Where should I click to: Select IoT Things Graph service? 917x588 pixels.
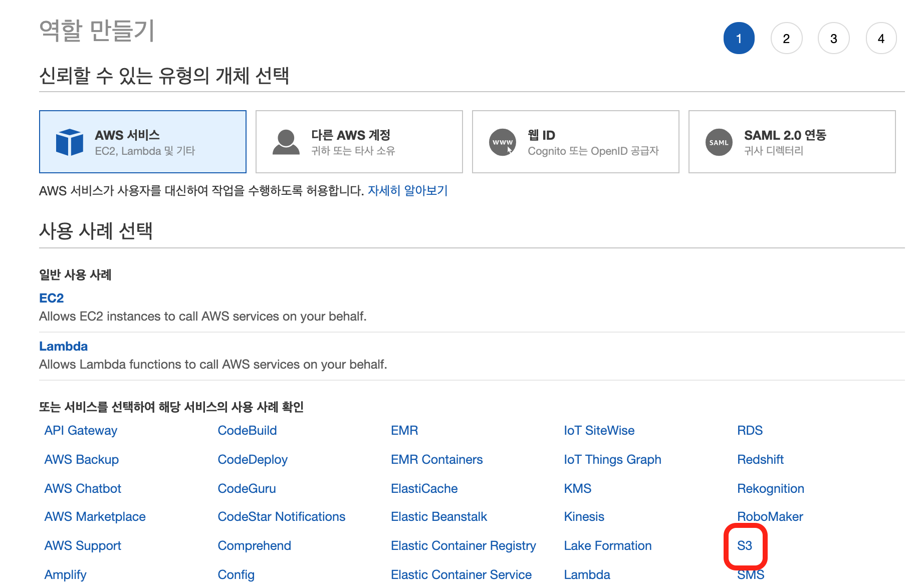pyautogui.click(x=613, y=459)
